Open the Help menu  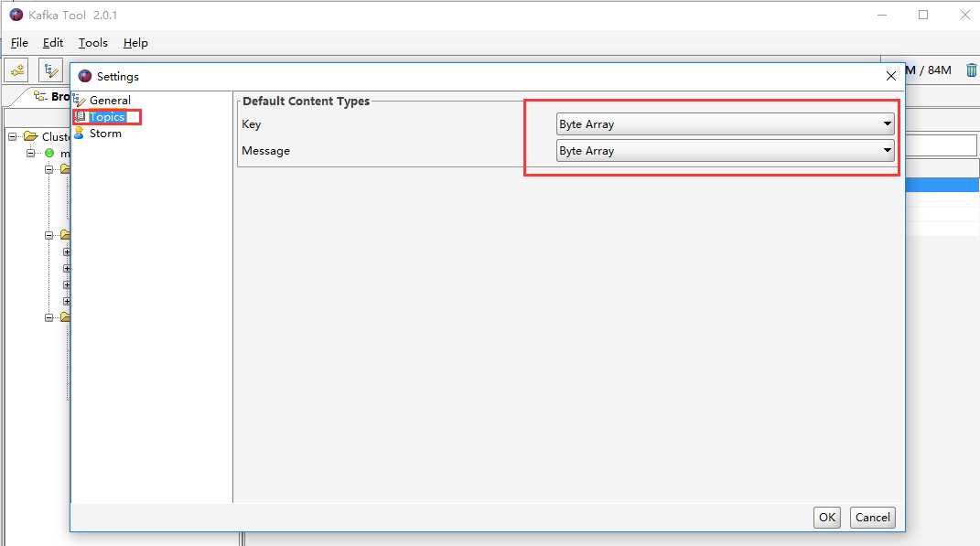135,42
